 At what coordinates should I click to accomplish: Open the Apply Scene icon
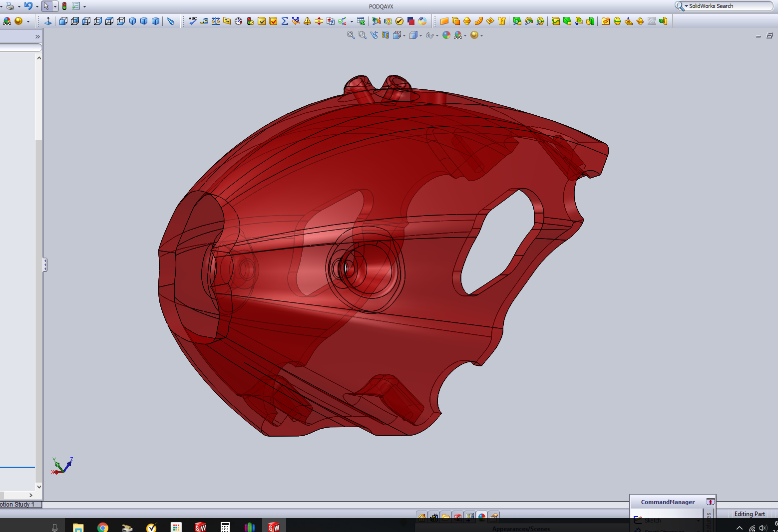tap(458, 35)
